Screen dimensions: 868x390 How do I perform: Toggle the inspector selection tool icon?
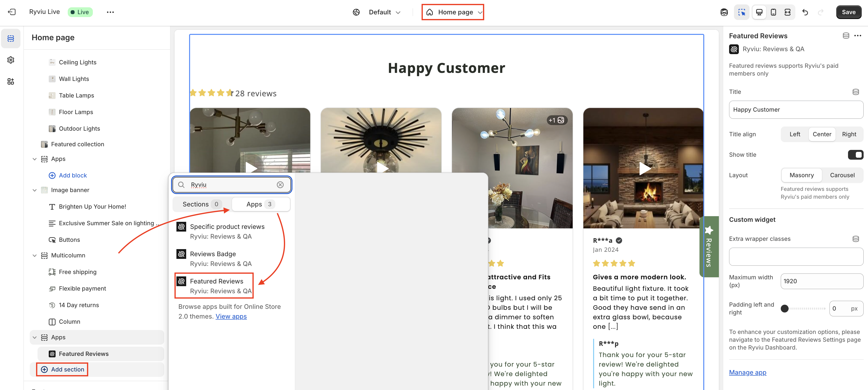pos(742,12)
